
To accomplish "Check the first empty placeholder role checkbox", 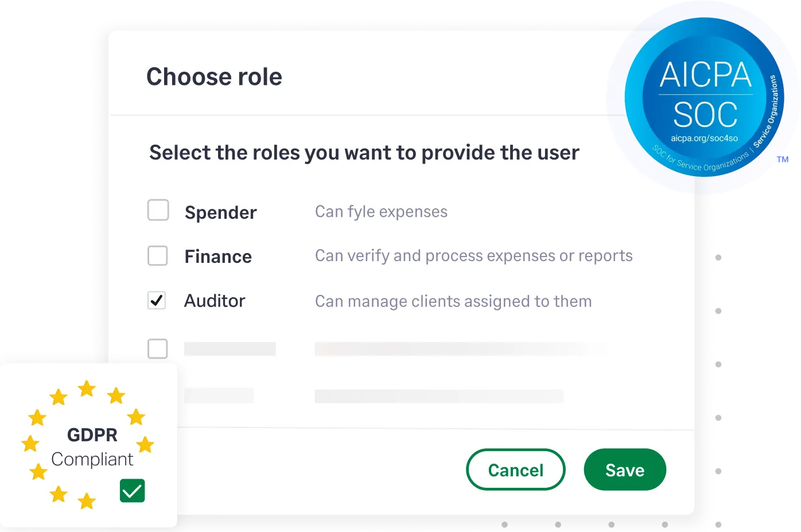I will pyautogui.click(x=157, y=348).
